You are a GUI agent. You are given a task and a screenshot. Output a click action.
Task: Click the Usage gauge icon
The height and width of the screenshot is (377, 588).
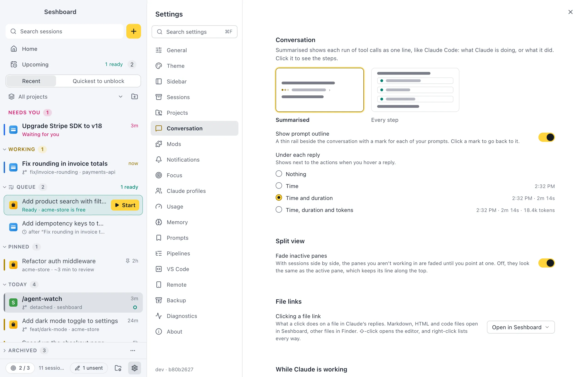tap(159, 206)
